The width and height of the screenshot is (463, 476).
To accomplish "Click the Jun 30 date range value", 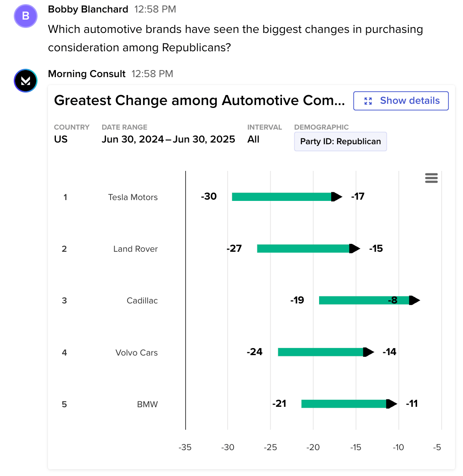I will (168, 139).
